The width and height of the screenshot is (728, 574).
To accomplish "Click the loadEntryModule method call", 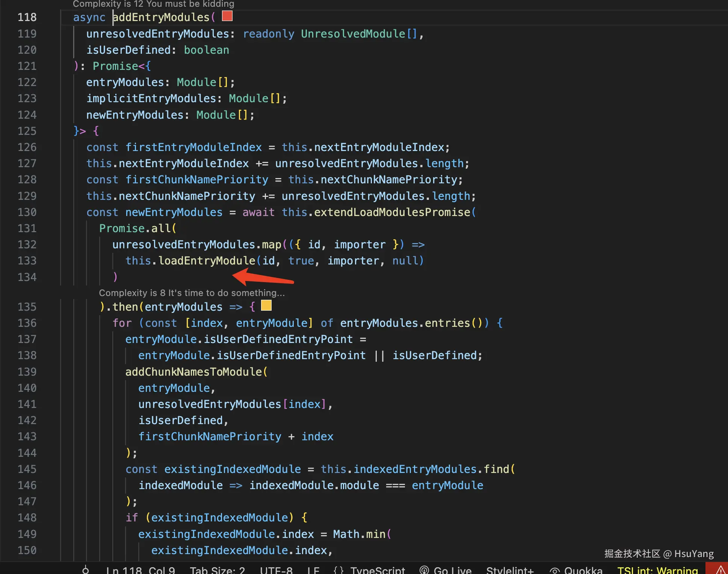I will click(x=207, y=261).
